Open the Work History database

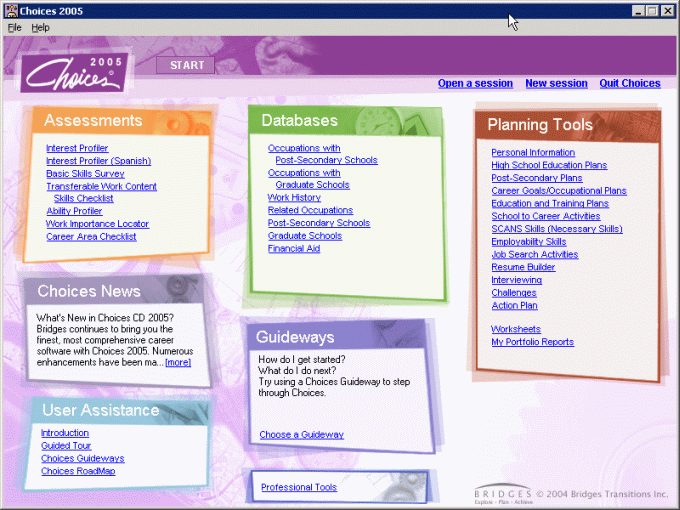tap(294, 198)
